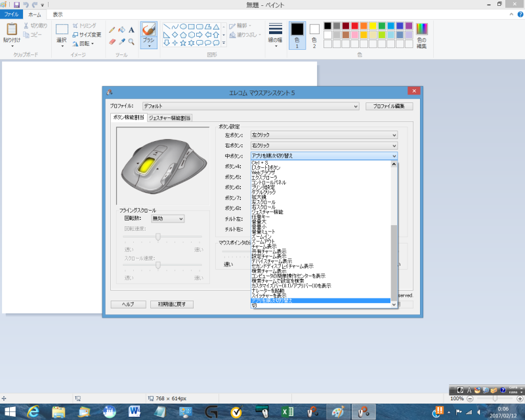Open the Edit colors (色の編集) icon

421,29
